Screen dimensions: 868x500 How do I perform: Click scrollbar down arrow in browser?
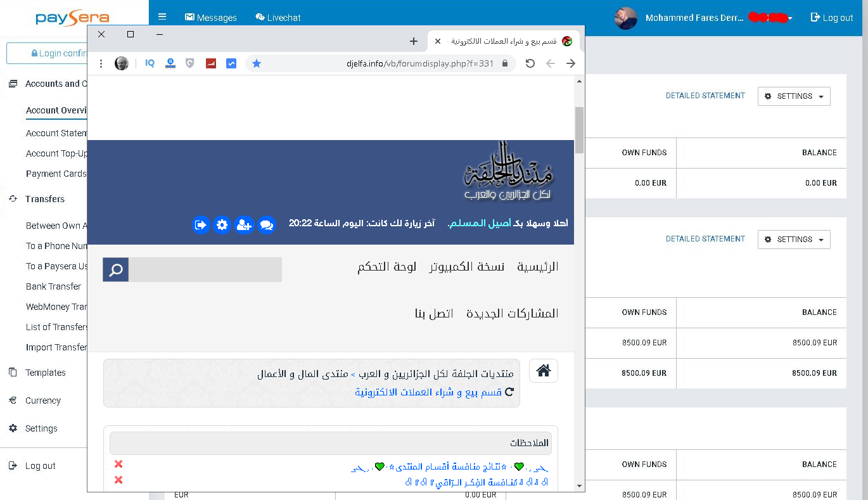point(579,486)
